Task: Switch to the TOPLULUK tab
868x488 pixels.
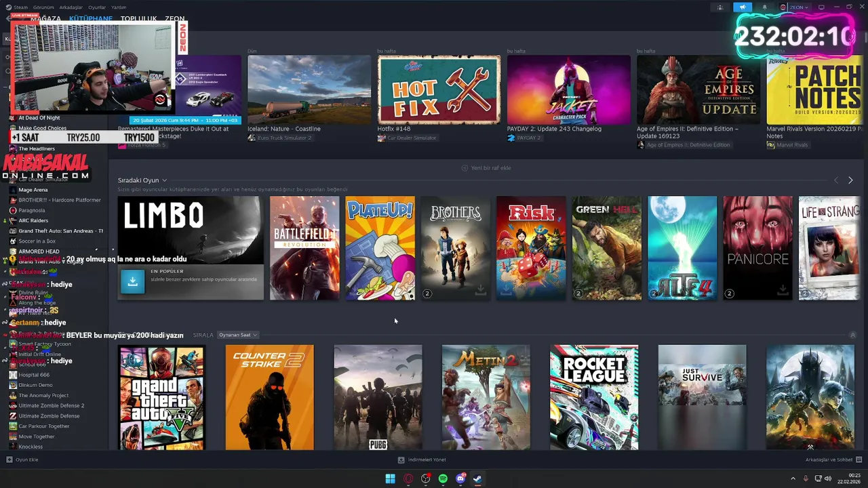Action: point(138,19)
